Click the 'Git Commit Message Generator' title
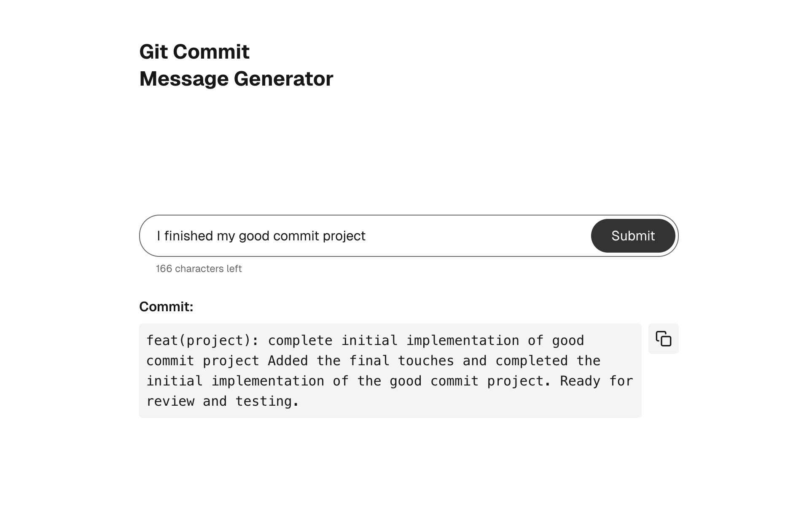This screenshot has width=812, height=512. tap(236, 65)
